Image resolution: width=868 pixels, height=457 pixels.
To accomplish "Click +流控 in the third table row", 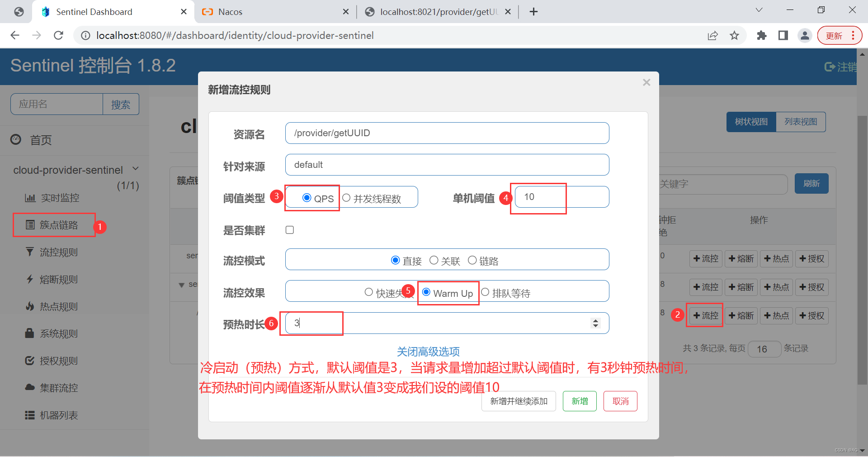I will tap(706, 315).
